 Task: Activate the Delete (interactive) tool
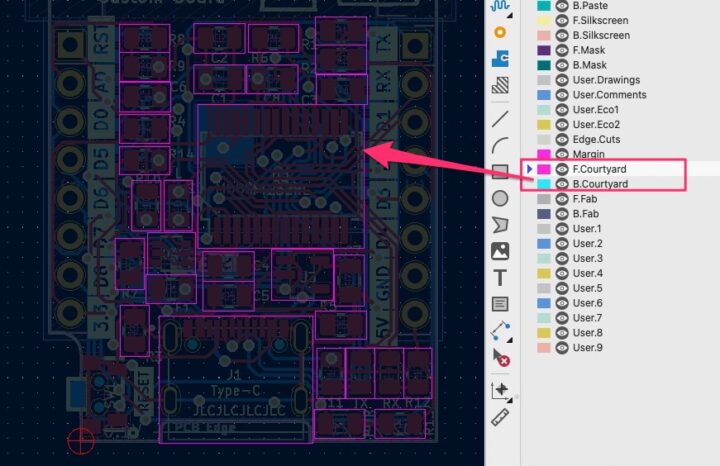(500, 356)
